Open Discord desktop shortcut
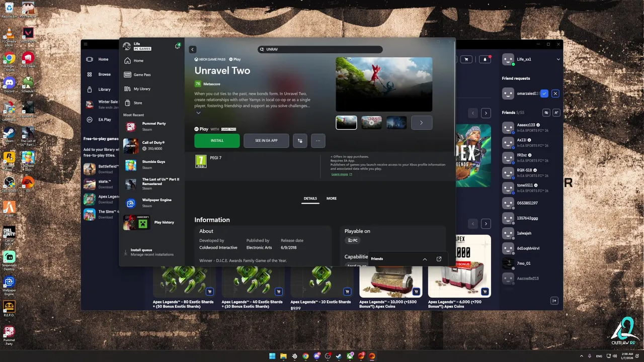The height and width of the screenshot is (362, 644). (x=9, y=84)
